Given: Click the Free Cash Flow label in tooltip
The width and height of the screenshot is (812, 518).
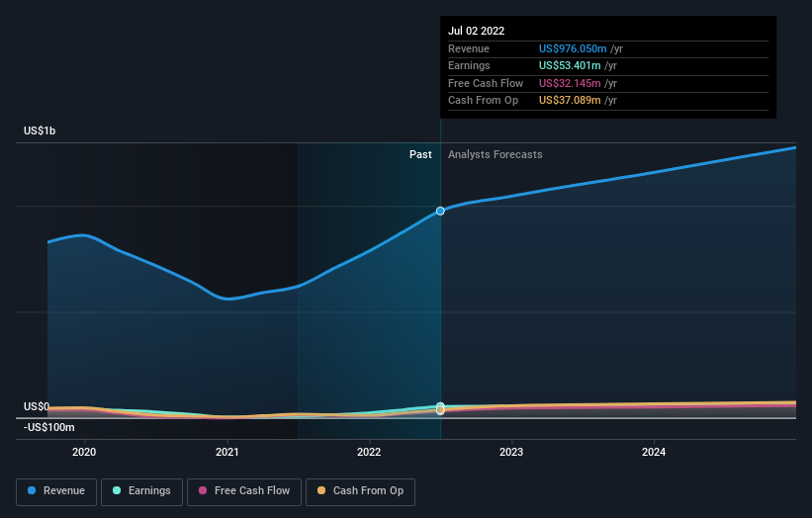Looking at the screenshot, I should [486, 83].
